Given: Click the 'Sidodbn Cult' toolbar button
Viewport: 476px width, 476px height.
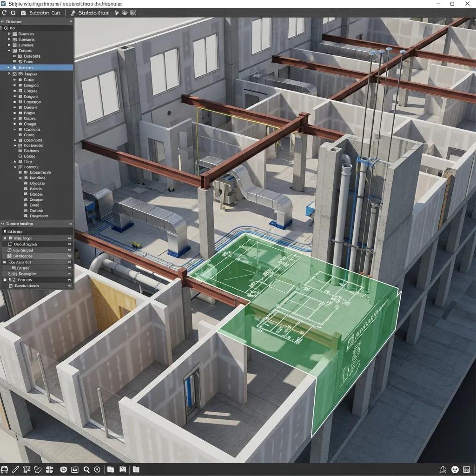Looking at the screenshot, I should [x=45, y=13].
